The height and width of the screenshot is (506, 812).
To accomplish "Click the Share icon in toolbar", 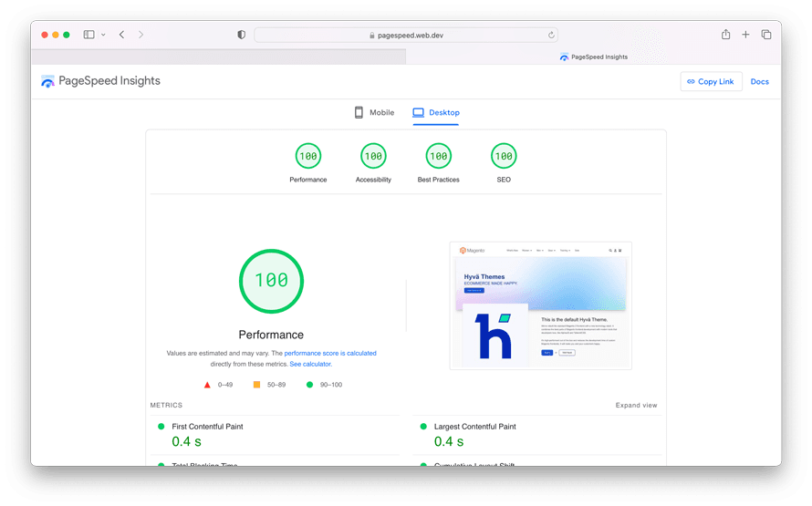I will pos(725,35).
